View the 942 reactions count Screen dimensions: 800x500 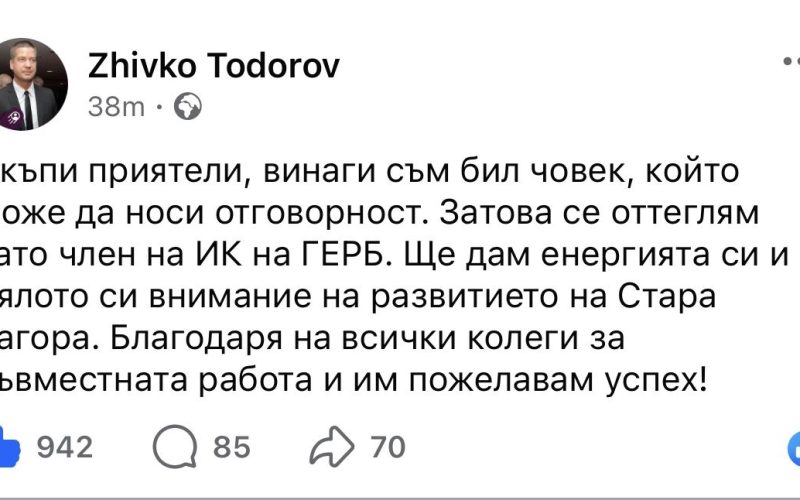64,447
